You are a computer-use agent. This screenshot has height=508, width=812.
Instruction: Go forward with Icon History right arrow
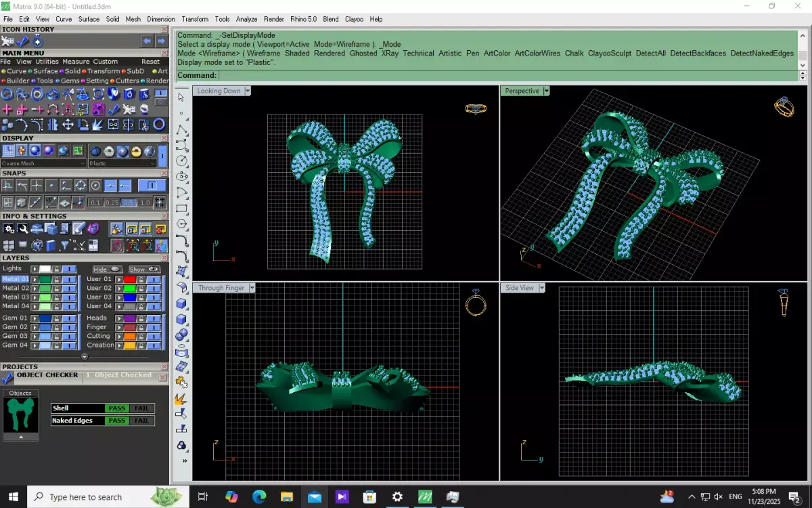[162, 41]
